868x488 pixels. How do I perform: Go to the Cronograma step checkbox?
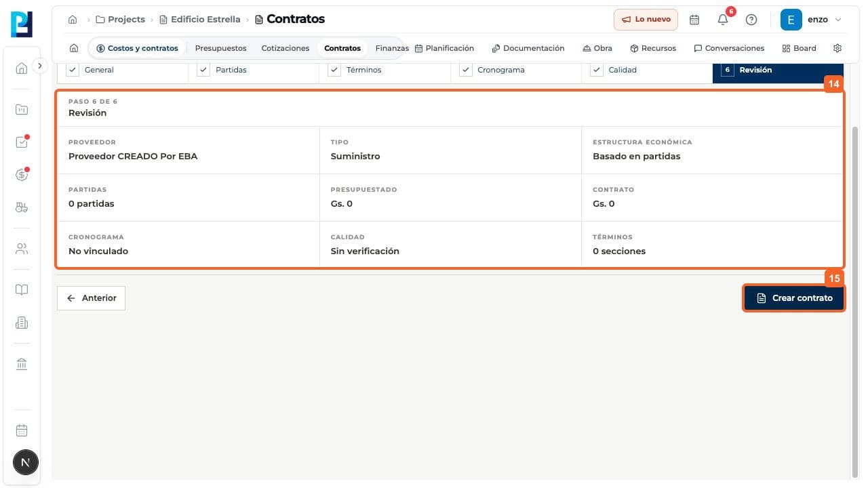(466, 70)
